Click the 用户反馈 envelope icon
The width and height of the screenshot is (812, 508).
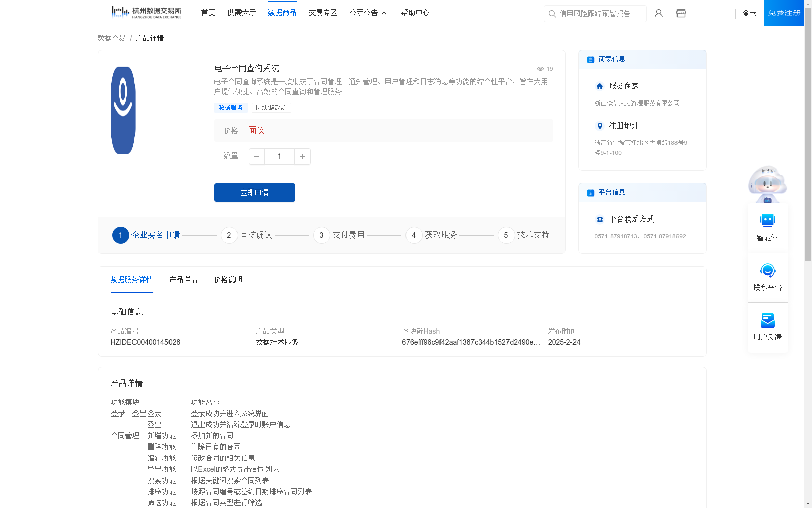(x=767, y=320)
